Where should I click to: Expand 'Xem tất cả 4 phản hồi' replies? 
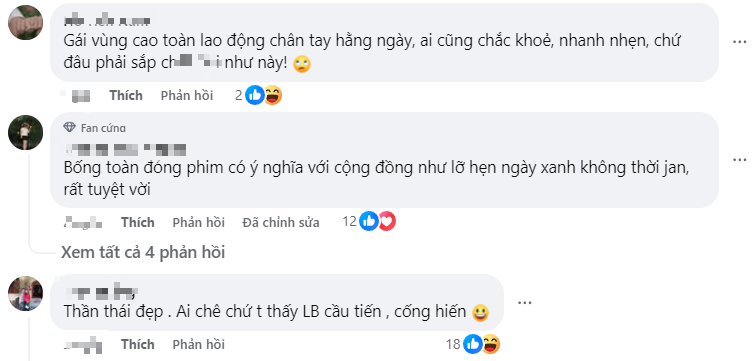click(143, 252)
